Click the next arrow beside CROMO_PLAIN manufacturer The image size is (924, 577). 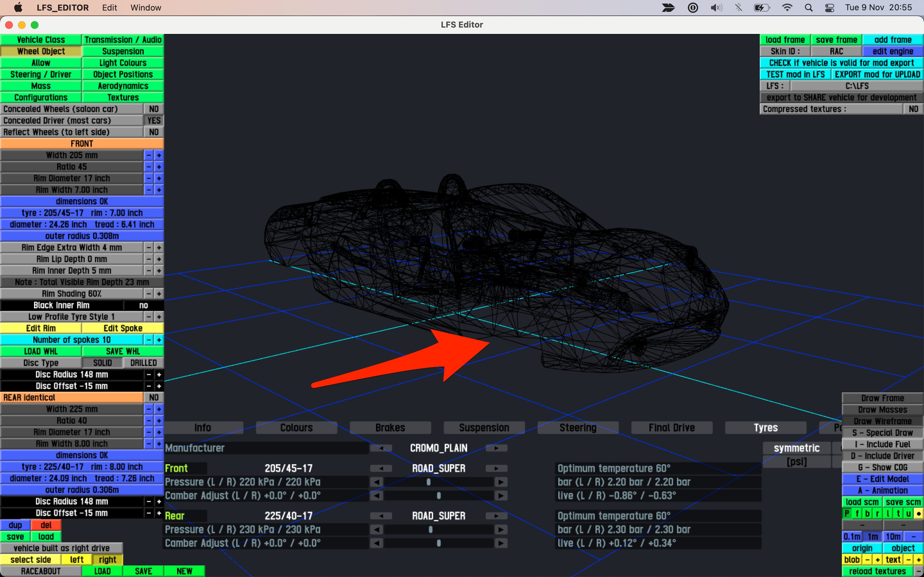(496, 448)
